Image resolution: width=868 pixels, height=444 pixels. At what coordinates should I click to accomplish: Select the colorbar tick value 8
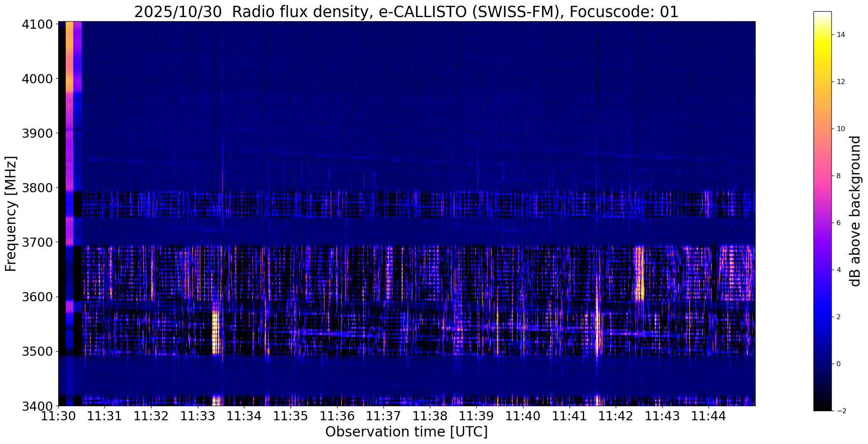(x=838, y=176)
